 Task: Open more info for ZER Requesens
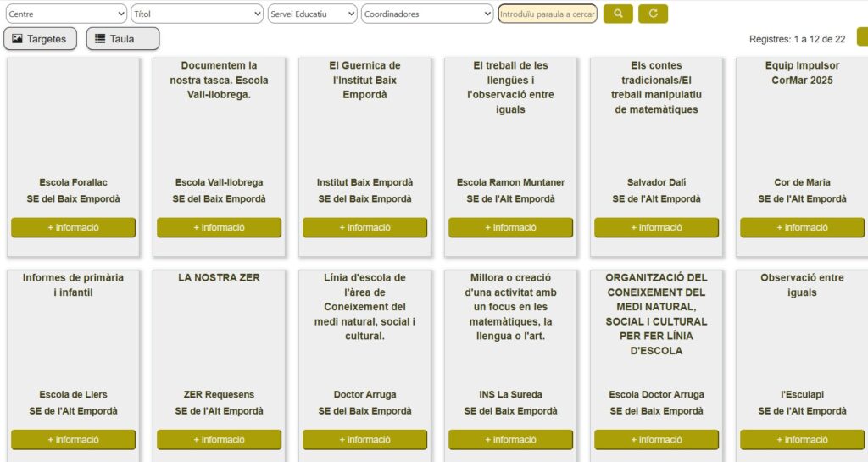[x=219, y=439]
